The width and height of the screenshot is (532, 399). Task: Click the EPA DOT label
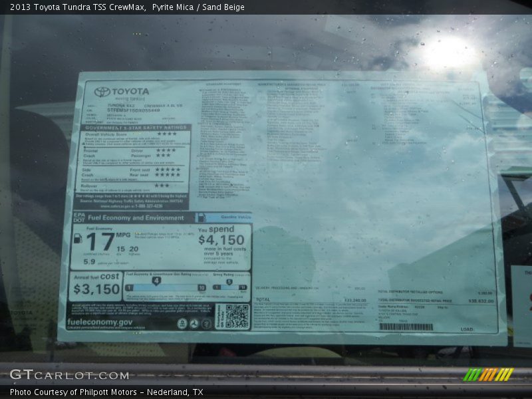click(79, 217)
